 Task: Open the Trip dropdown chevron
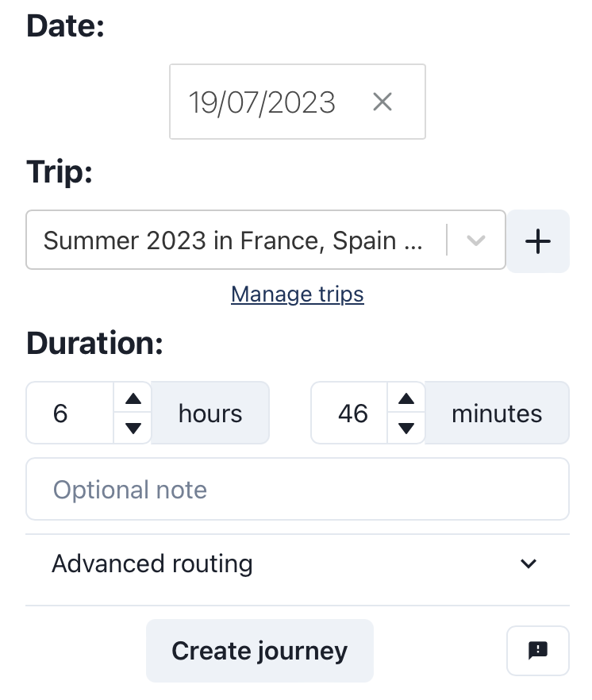[476, 240]
